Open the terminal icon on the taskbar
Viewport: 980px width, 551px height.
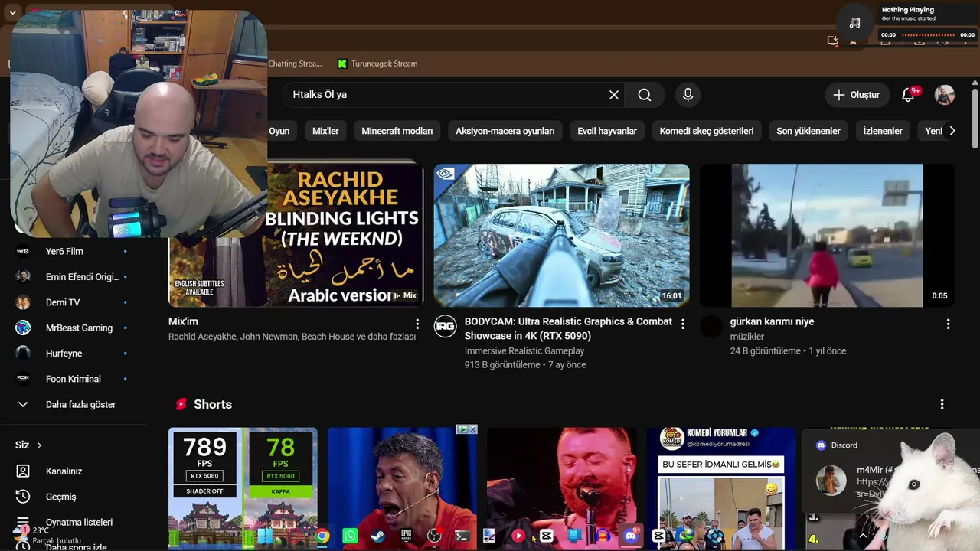click(462, 536)
